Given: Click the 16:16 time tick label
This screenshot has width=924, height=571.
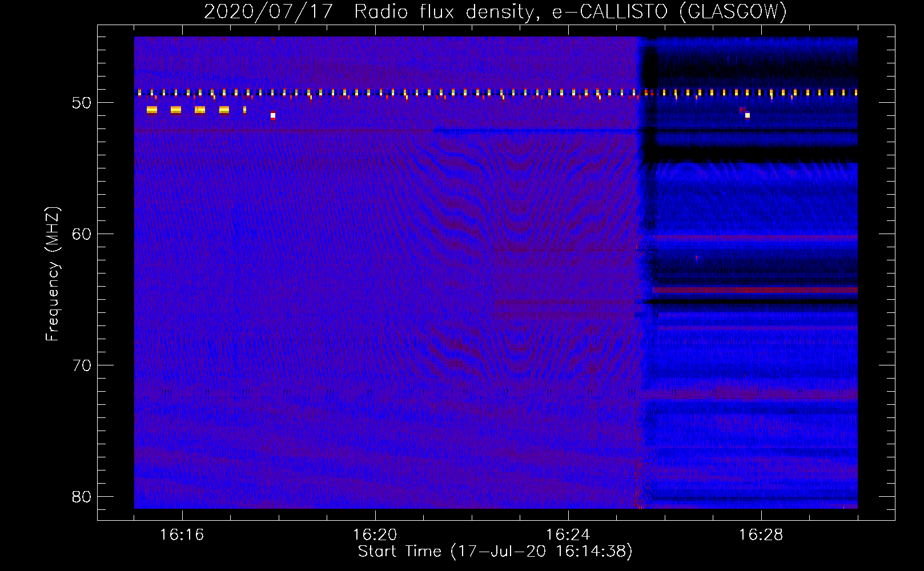Looking at the screenshot, I should [x=182, y=534].
